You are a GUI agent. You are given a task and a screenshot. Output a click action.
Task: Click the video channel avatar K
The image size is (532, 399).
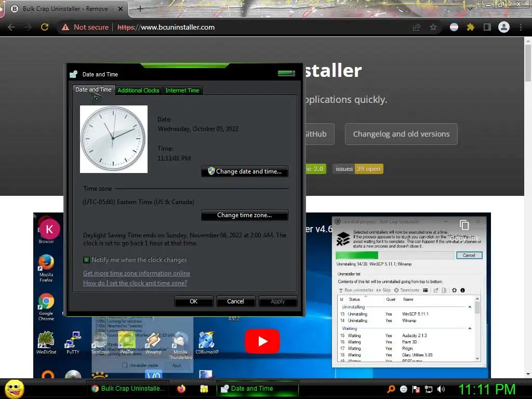[49, 229]
